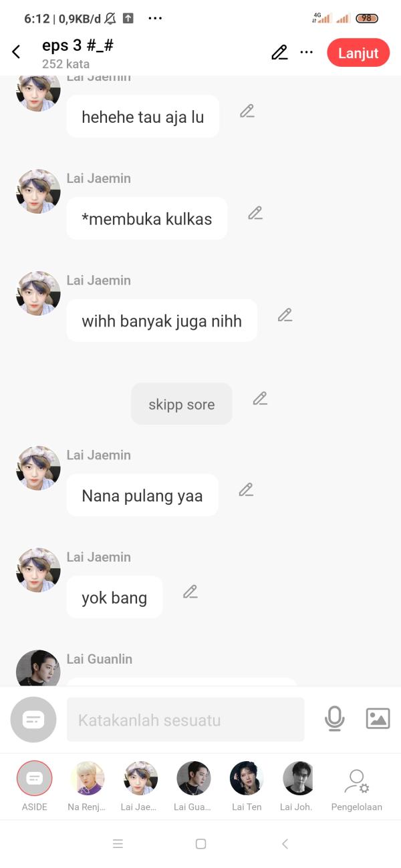Tap the red Lanjut button
Screen dimensions: 401x868
[358, 53]
